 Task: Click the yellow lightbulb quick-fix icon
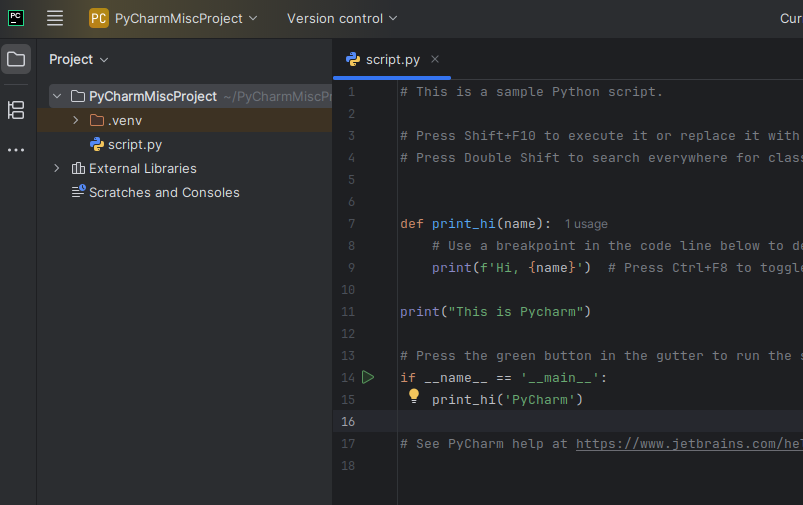[414, 397]
